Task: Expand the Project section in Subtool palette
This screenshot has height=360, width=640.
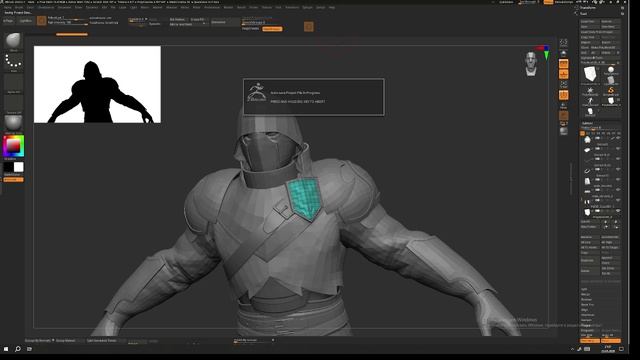Action: [x=586, y=325]
